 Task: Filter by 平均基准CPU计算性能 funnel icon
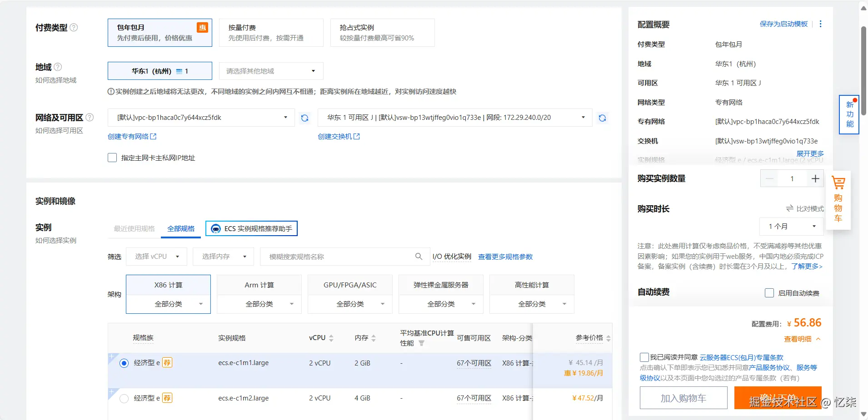pyautogui.click(x=421, y=343)
